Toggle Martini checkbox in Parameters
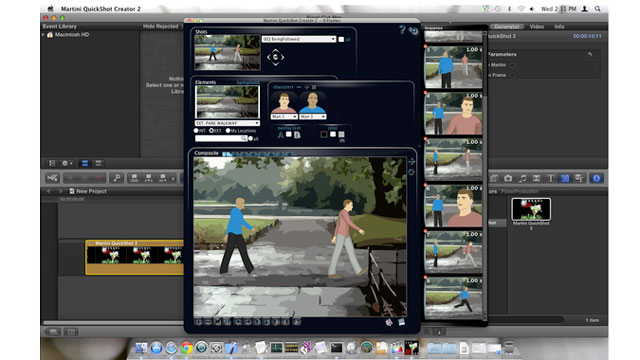 point(512,65)
